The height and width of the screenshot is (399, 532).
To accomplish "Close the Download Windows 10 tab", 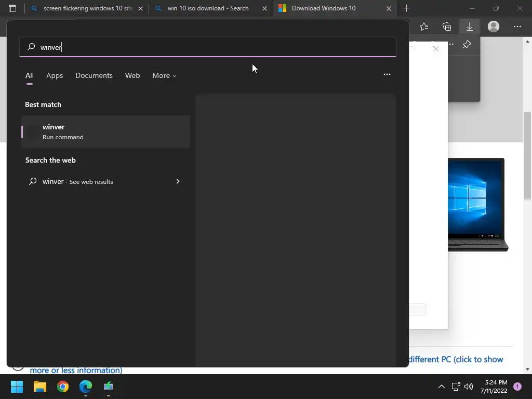I will [389, 8].
